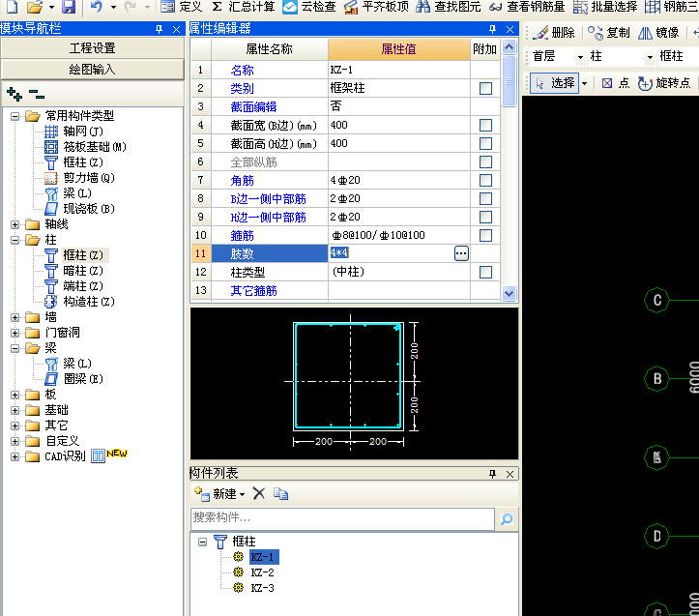Image resolution: width=699 pixels, height=616 pixels.
Task: Open the 定义 (Define) tool
Action: (182, 7)
